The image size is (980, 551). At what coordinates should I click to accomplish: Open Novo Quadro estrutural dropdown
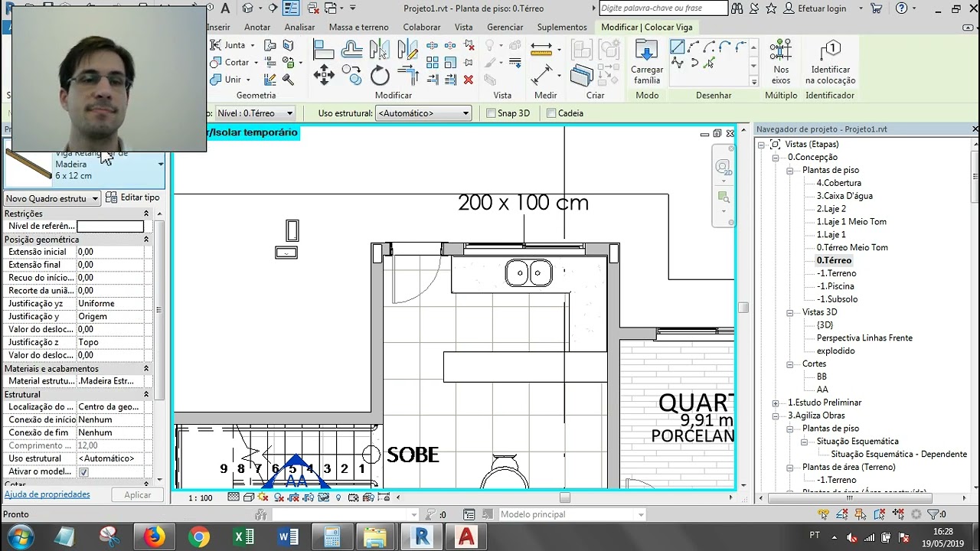52,198
